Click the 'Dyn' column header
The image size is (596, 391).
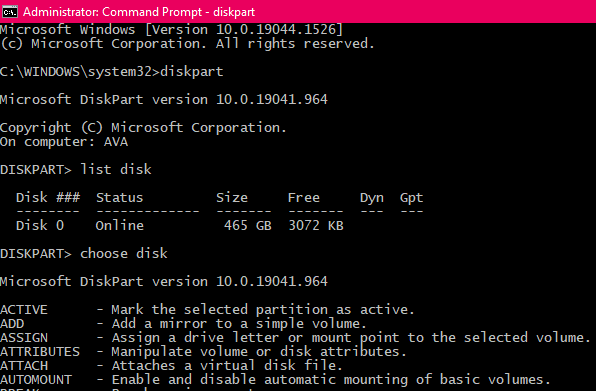pos(372,198)
